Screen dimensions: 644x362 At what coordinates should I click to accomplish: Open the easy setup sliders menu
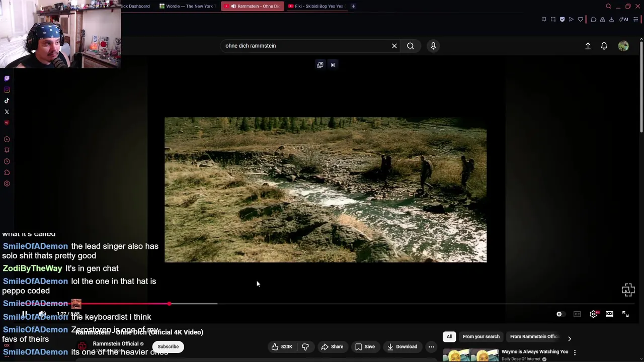pos(635,19)
